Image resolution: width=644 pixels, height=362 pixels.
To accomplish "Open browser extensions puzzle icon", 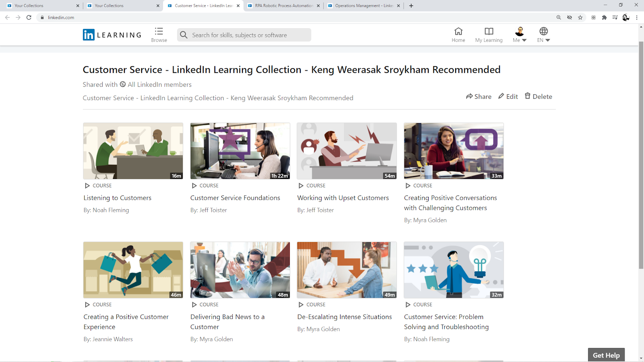I will 604,17.
